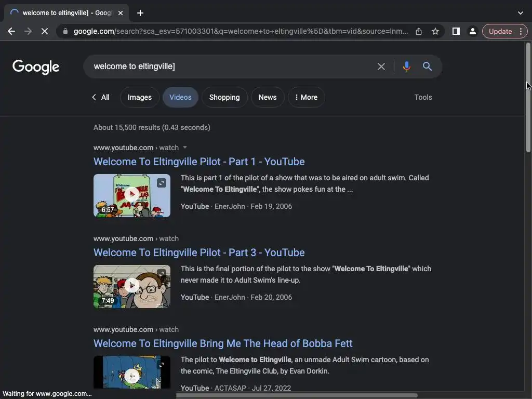Expand dropdown next to first youtube.com URL
This screenshot has width=532, height=399.
coord(185,147)
